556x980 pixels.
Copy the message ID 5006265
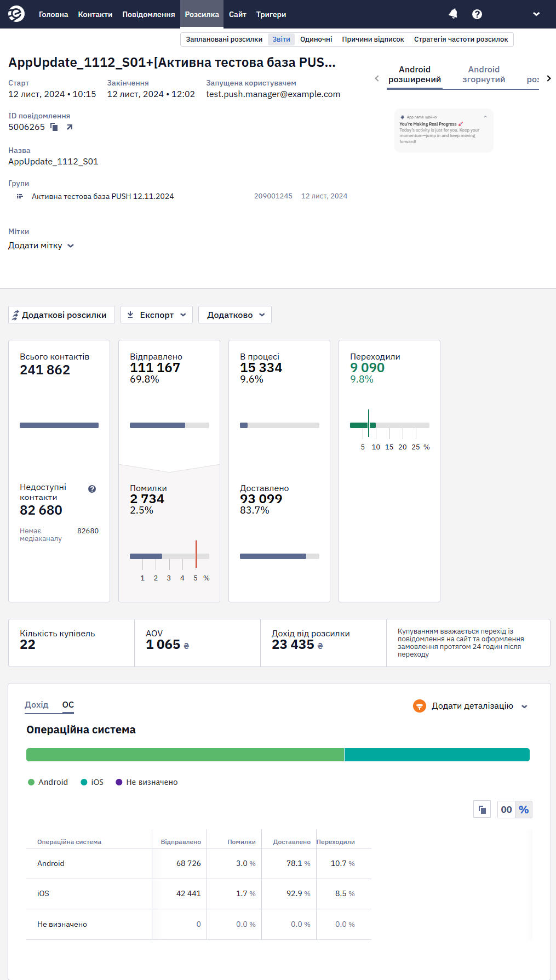[54, 127]
